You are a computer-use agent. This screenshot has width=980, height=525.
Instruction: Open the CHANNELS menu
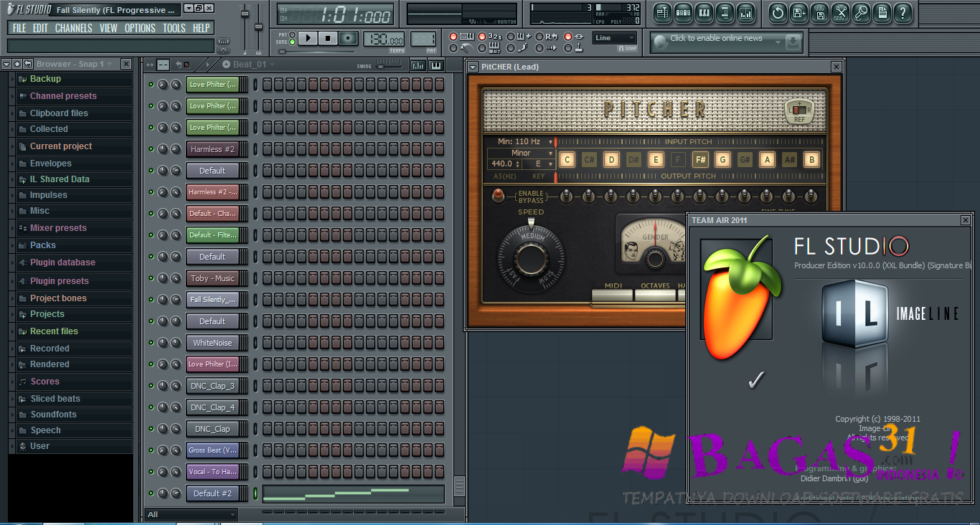(74, 28)
